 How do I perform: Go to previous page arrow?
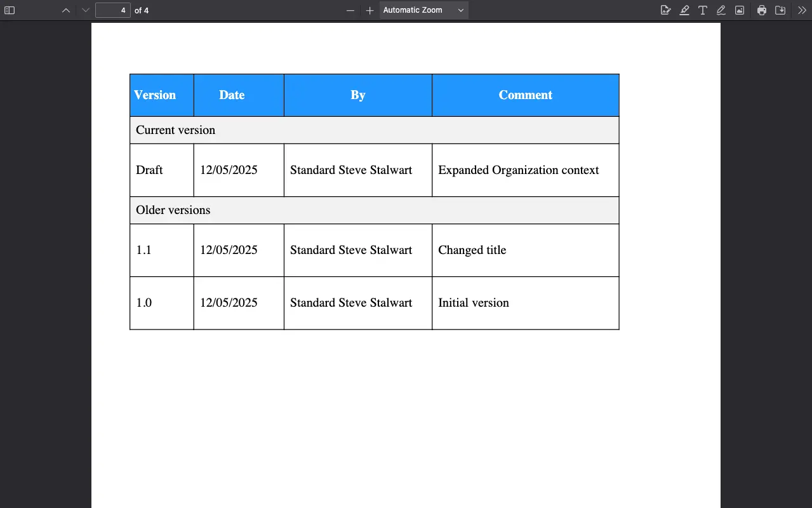[x=66, y=10]
